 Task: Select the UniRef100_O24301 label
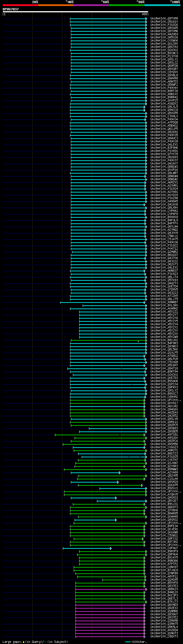coord(164,375)
